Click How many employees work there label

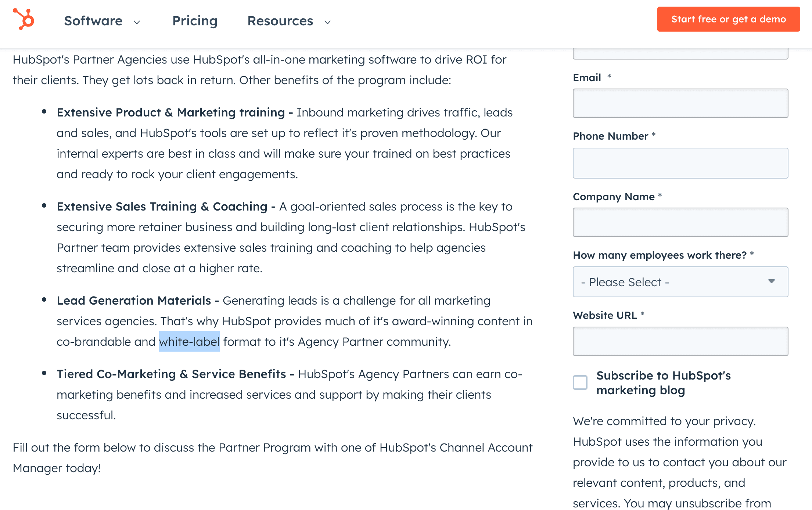(x=660, y=255)
